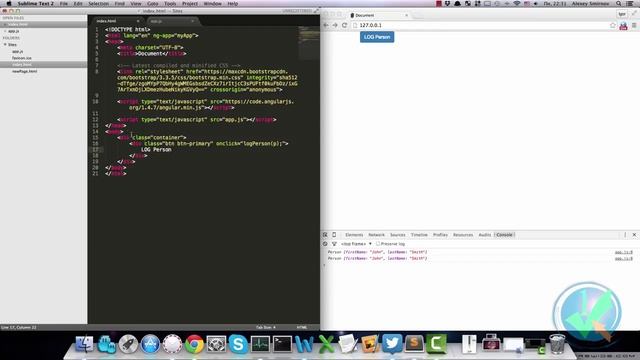
Task: Click the LOG Person button
Action: (377, 37)
